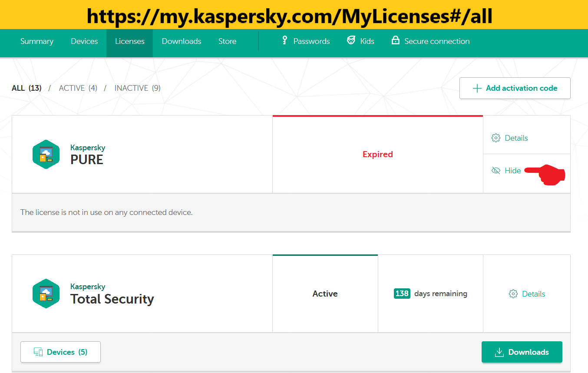Click the Kaspersky PURE product icon
Screen dimensions: 588x373
point(46,154)
